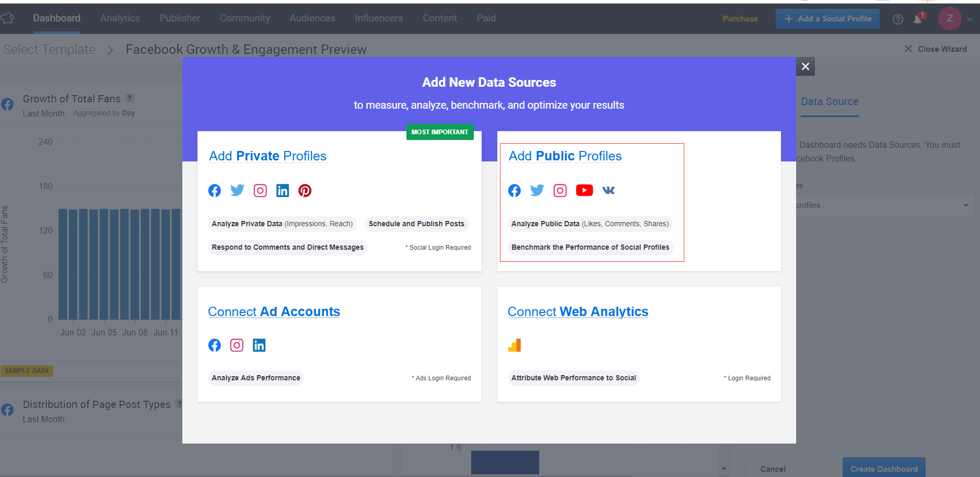The height and width of the screenshot is (477, 980).
Task: Click Add Private Profiles heading link
Action: coord(267,156)
